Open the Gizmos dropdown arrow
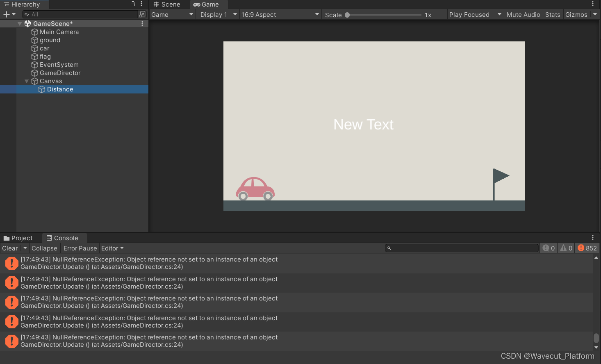This screenshot has height=364, width=601. coord(595,15)
